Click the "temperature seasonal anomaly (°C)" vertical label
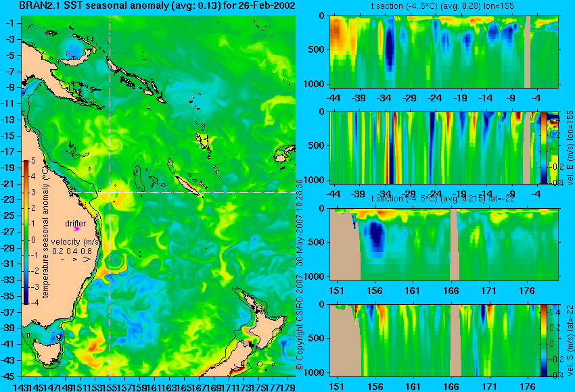575x392 pixels. [45, 232]
